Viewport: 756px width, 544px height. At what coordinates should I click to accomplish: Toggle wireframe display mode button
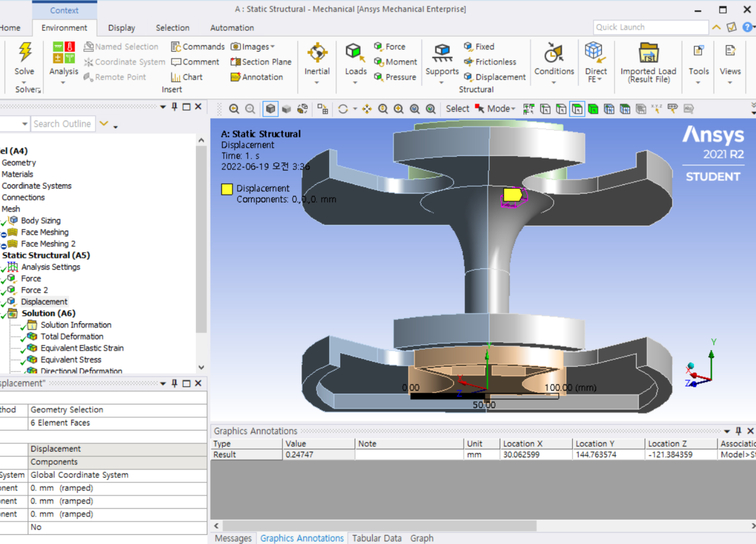point(303,109)
